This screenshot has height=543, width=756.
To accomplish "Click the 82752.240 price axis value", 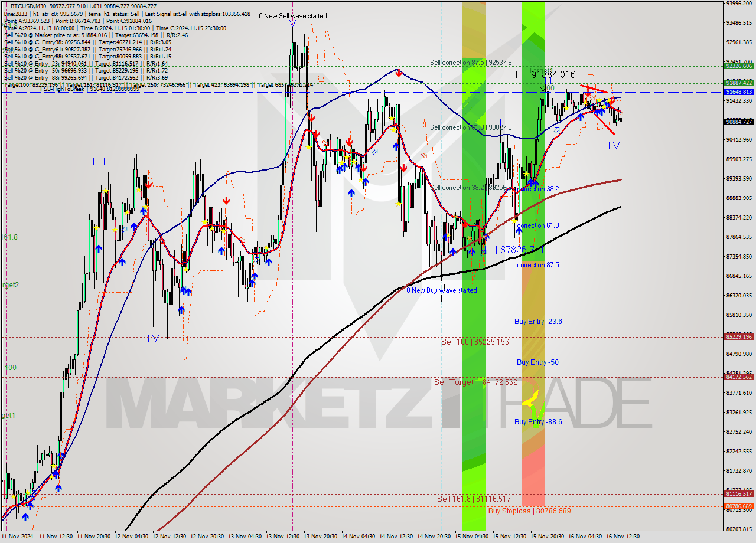I will (x=739, y=432).
